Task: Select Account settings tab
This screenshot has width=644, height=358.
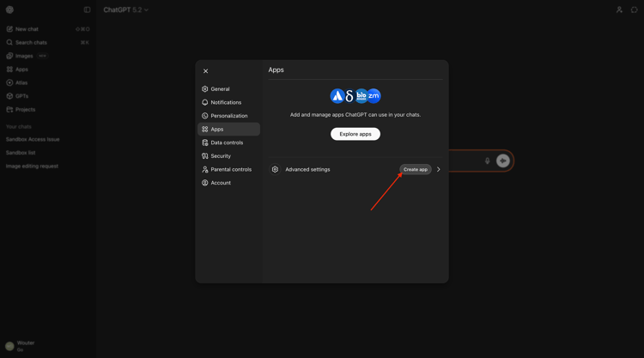Action: [x=228, y=183]
